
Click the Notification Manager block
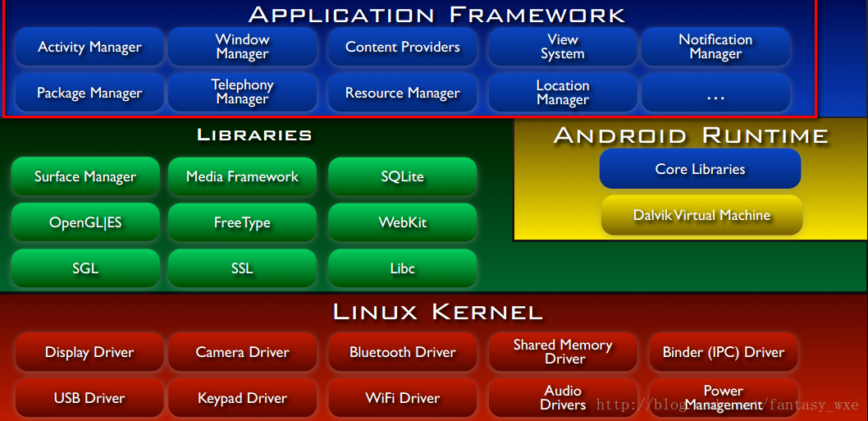tap(715, 47)
